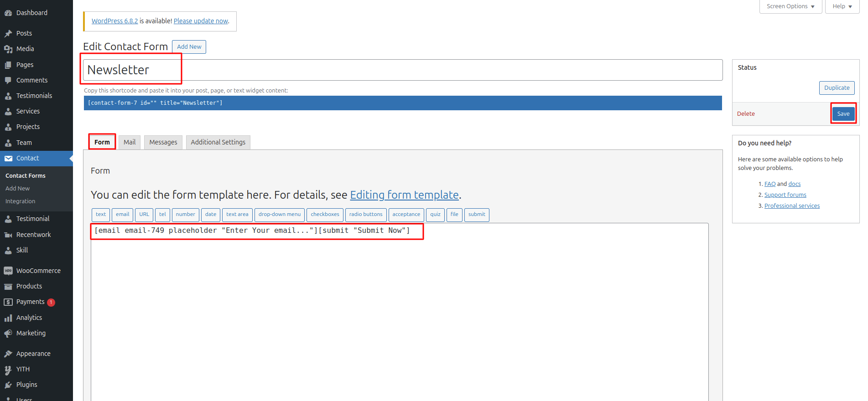Screen dimensions: 868x401
Task: Expand the Screen Options dropdown
Action: [x=790, y=6]
